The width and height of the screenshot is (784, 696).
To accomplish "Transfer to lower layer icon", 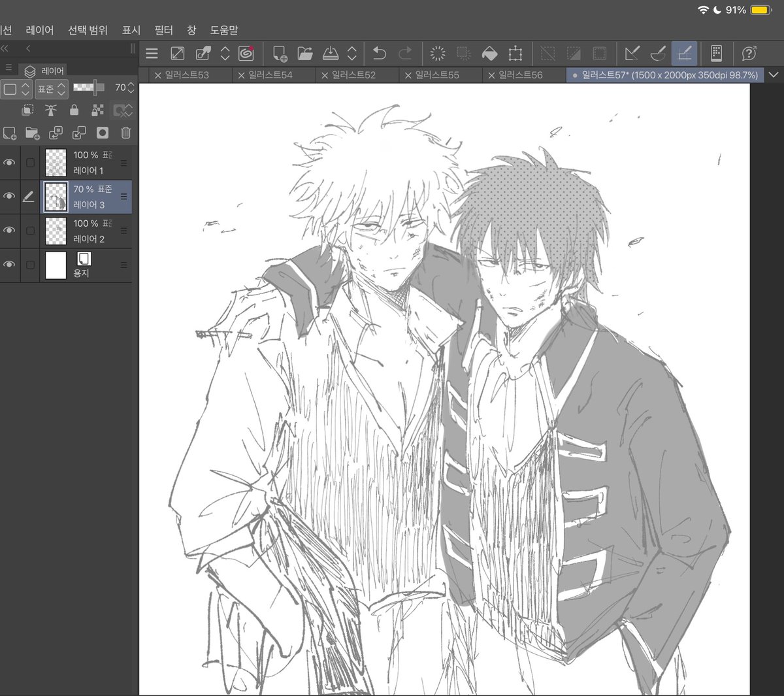I will [x=56, y=133].
